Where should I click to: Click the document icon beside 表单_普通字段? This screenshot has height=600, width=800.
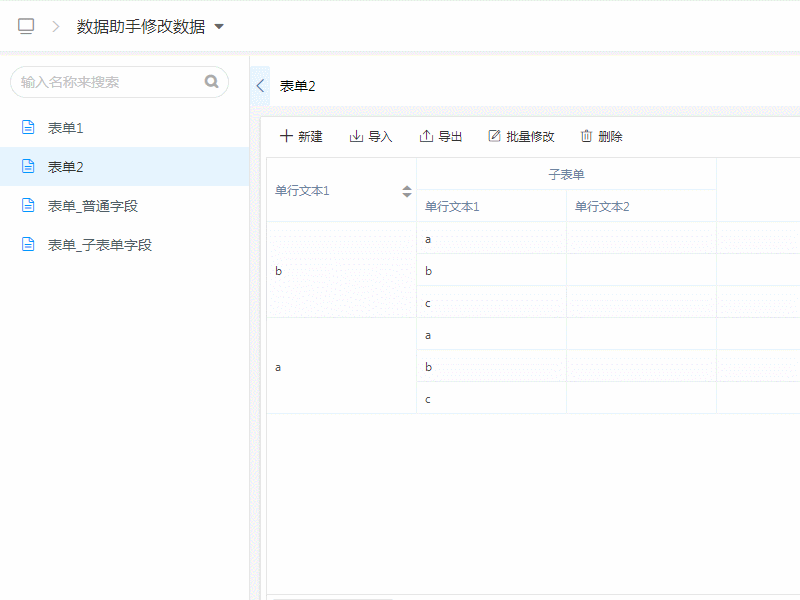29,206
